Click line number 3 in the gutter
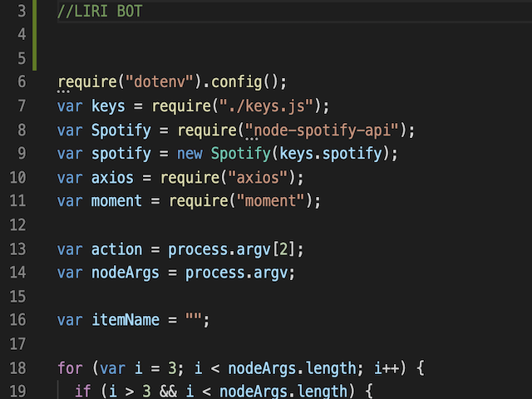The width and height of the screenshot is (532, 399). 21,12
